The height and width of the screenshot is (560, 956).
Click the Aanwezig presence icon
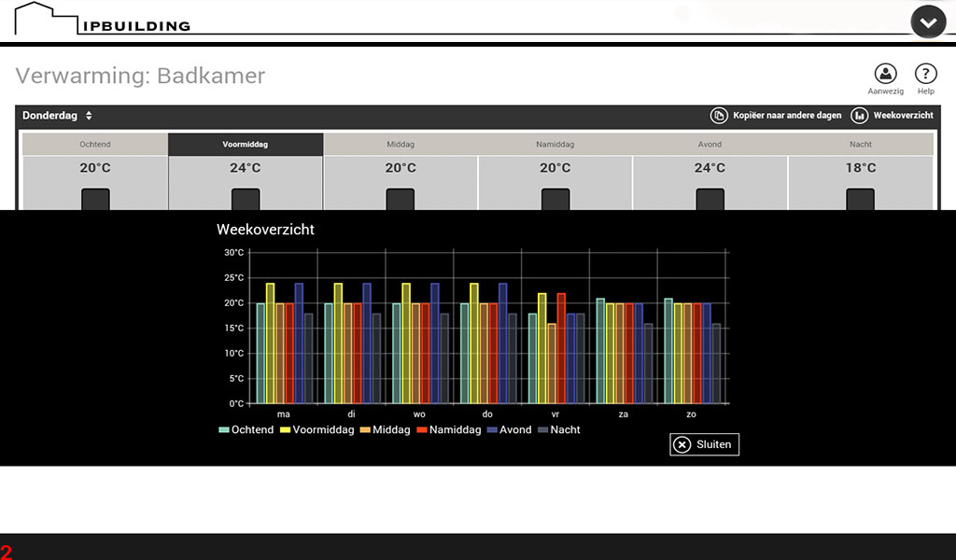pyautogui.click(x=885, y=74)
